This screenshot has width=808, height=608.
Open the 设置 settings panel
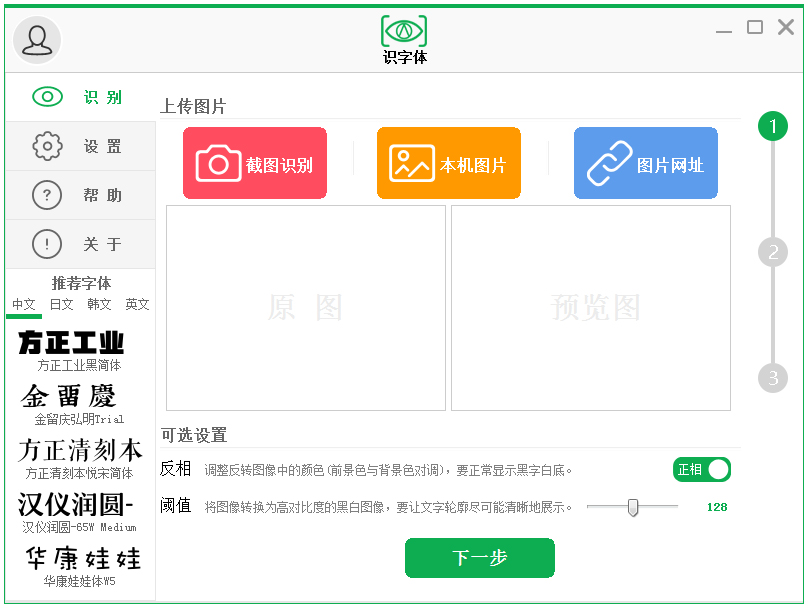[x=79, y=146]
